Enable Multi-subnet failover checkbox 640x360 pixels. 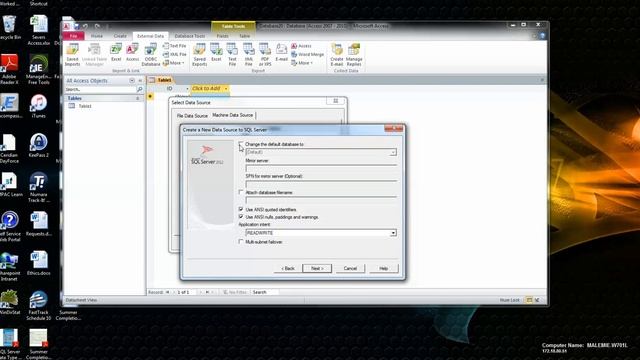[241, 242]
